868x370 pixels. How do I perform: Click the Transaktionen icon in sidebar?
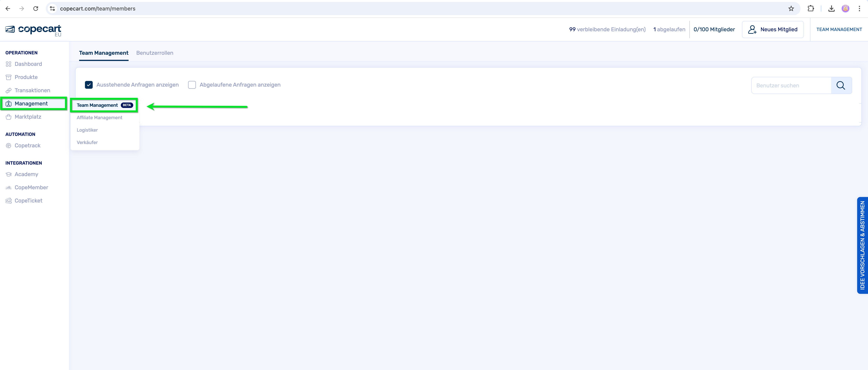pyautogui.click(x=8, y=90)
